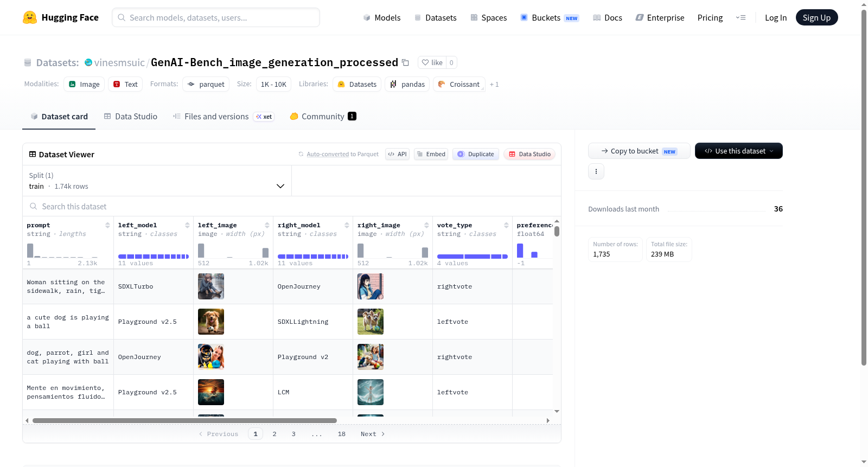868x467 pixels.
Task: Open OpenJourney right image in first row
Action: tap(371, 286)
